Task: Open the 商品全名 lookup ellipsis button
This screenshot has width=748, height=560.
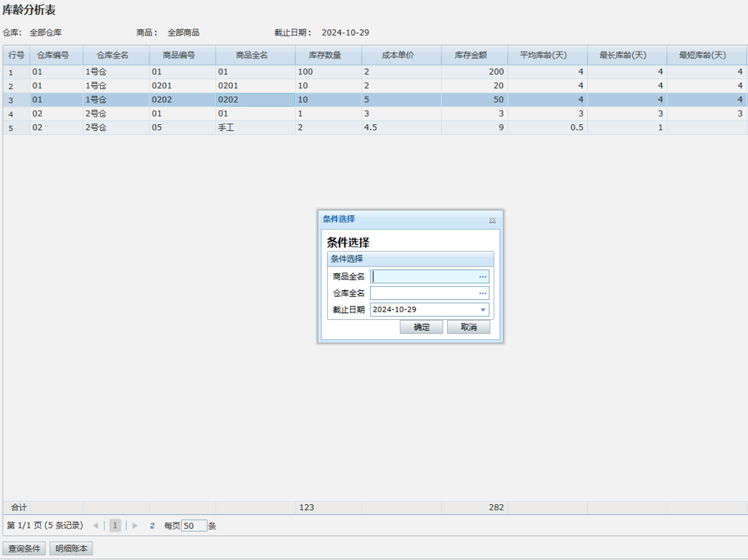Action: pyautogui.click(x=483, y=277)
